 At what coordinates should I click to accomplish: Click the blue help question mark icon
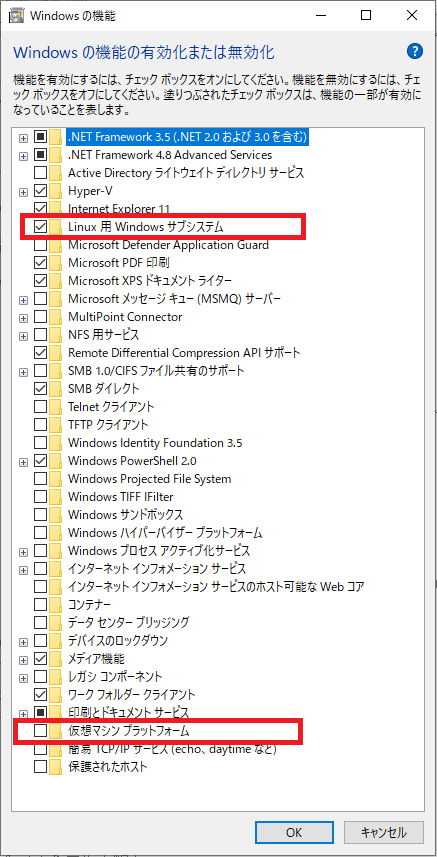point(415,52)
